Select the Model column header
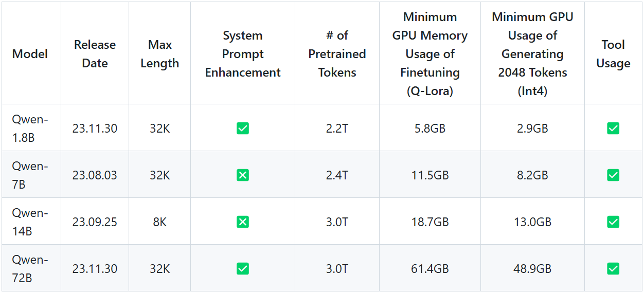644x293 pixels. point(30,54)
